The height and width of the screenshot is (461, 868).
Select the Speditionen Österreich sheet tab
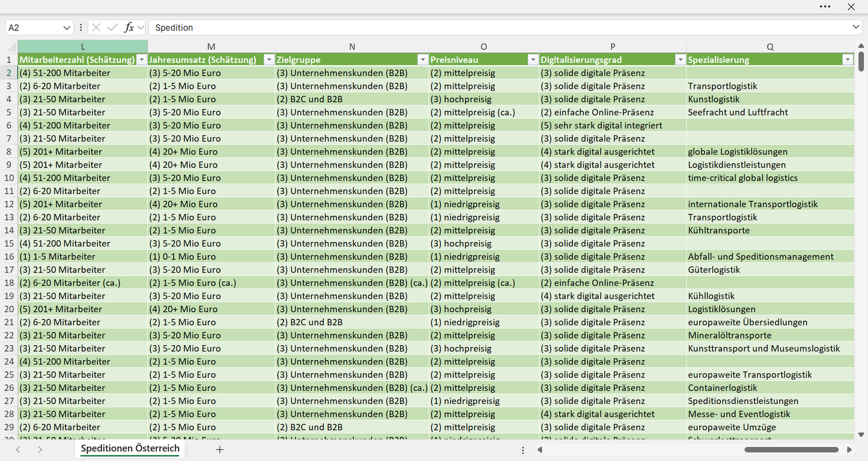130,449
